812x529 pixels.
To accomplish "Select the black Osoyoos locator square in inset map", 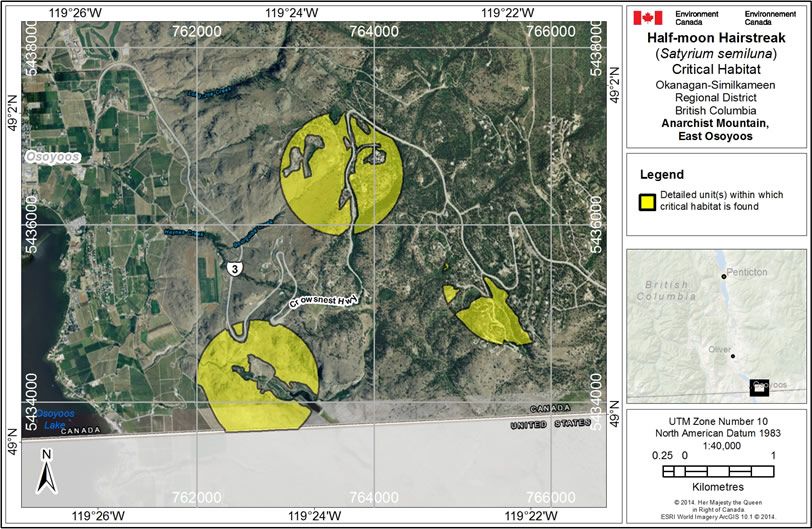I will tap(759, 386).
